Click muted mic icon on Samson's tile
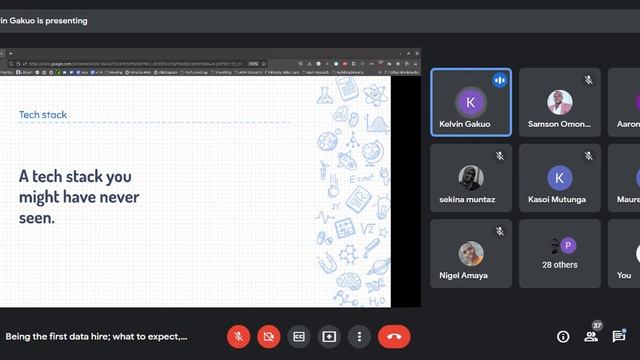This screenshot has width=640, height=360. coord(588,80)
